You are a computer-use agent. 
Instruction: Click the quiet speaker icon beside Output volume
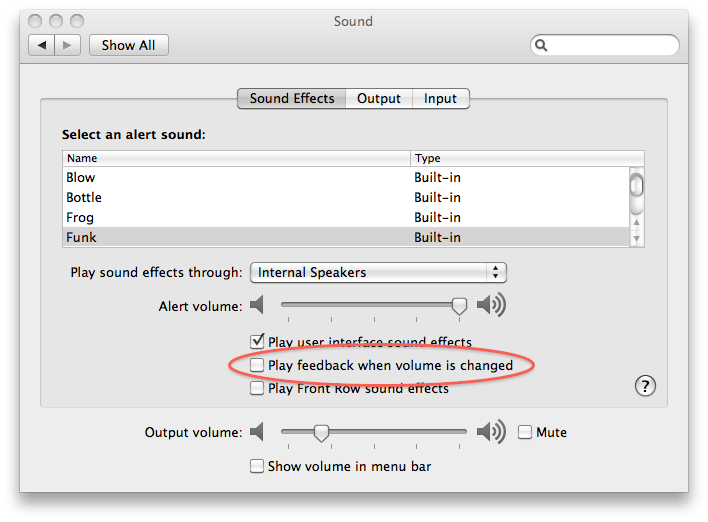(257, 431)
